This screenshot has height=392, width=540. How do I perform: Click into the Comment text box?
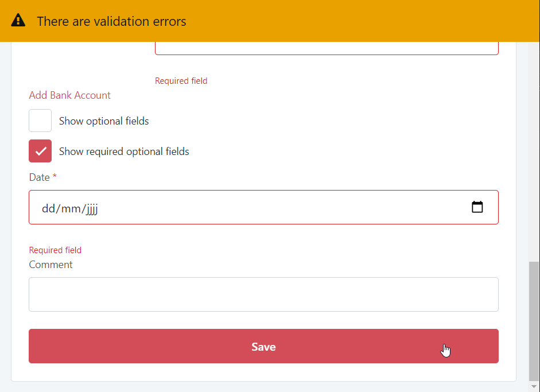[263, 294]
